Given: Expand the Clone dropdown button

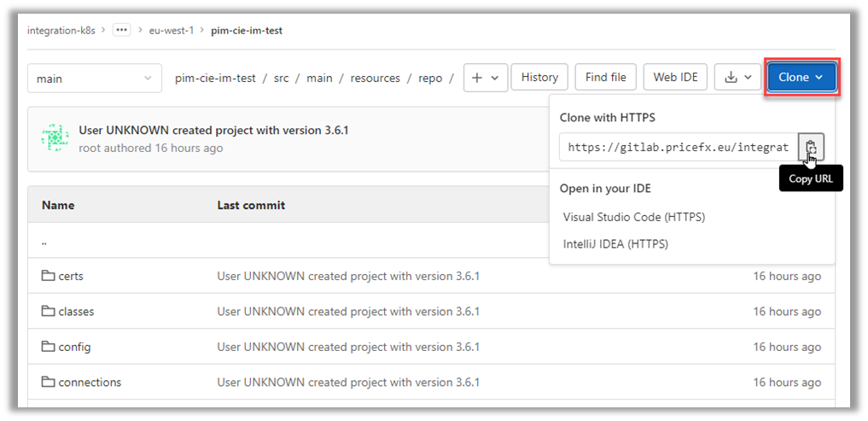Looking at the screenshot, I should click(x=801, y=77).
